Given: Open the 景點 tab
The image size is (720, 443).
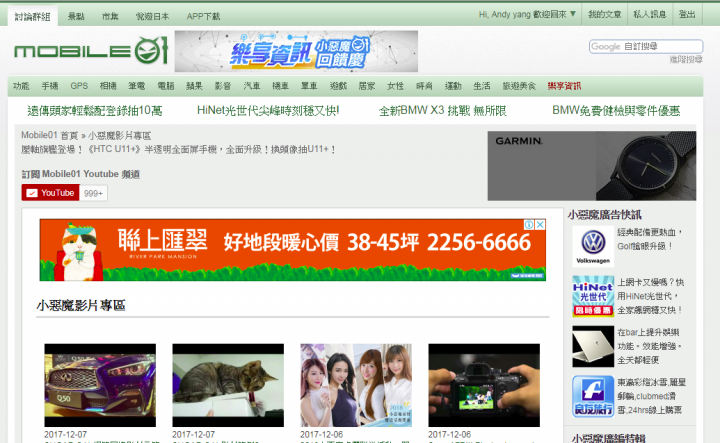Looking at the screenshot, I should click(76, 17).
